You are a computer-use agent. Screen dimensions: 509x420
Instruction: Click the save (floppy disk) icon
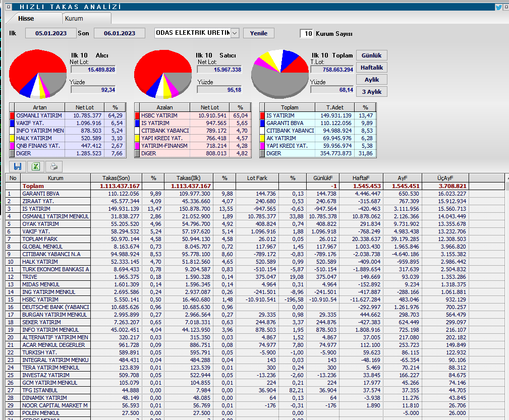pyautogui.click(x=18, y=166)
